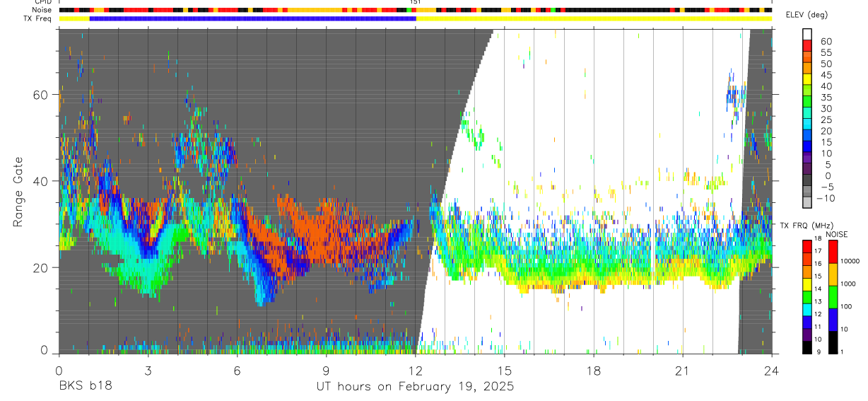Viewport: 868px width, 401px height.
Task: Click the '24' tick label on time axis
Action: point(772,370)
